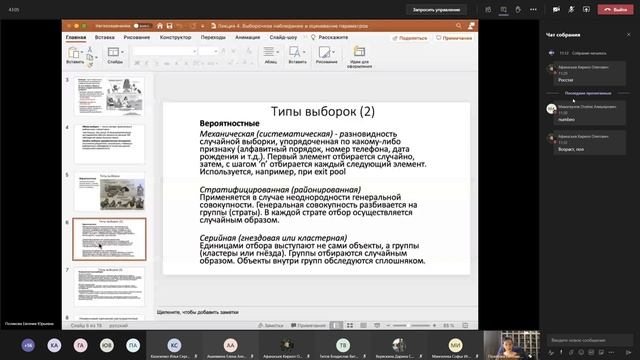The height and width of the screenshot is (360, 640).
Task: Click the Поделиться share button in PowerPoint
Action: [409, 38]
